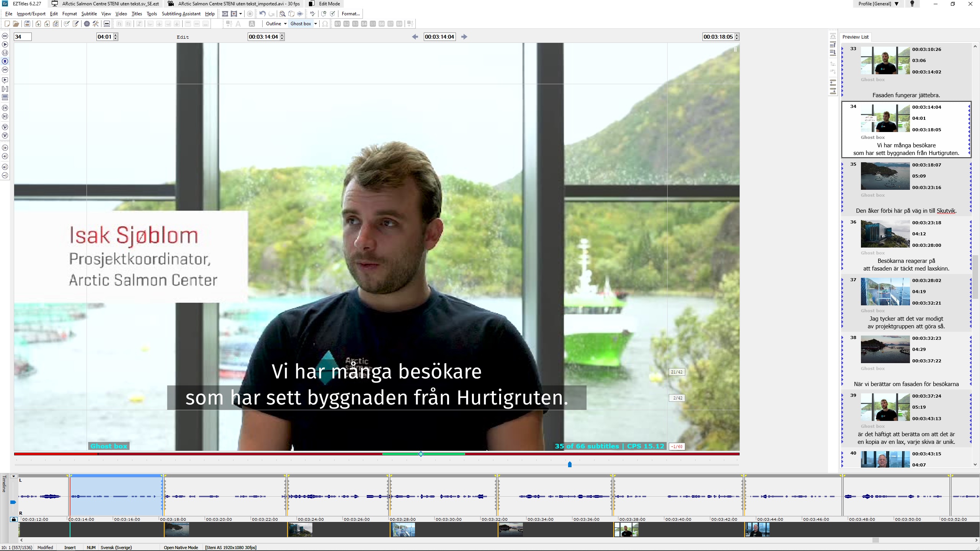Click the set in-cue arrow-to-bar icon
980x551 pixels.
5,148
